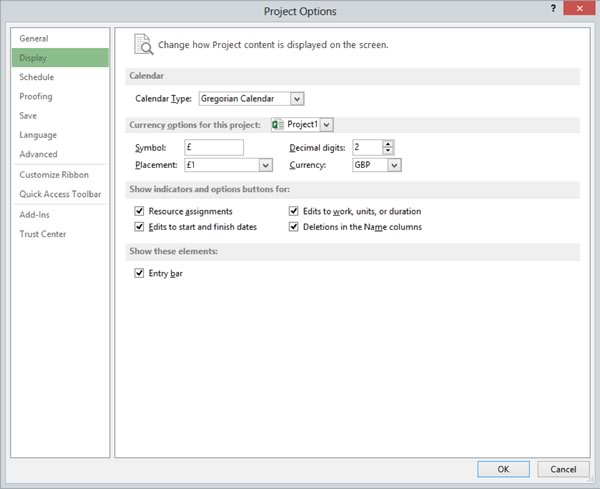
Task: Toggle Resource assignments checkbox
Action: (139, 212)
